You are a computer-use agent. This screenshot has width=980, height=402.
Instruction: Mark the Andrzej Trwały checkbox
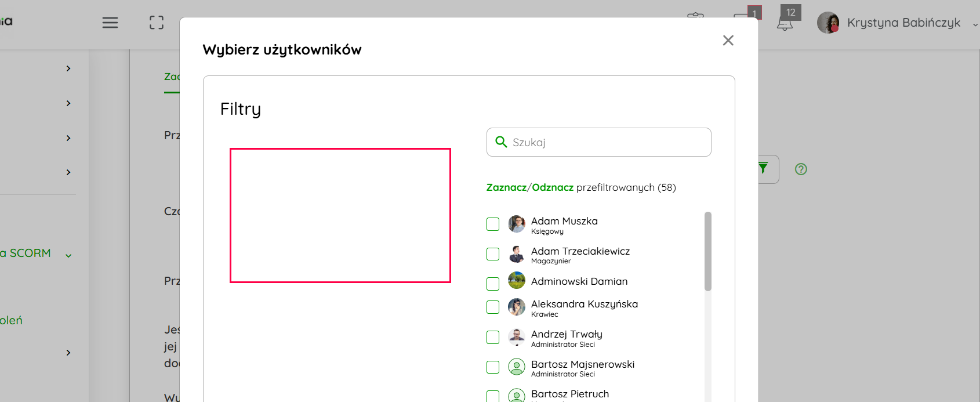(493, 337)
